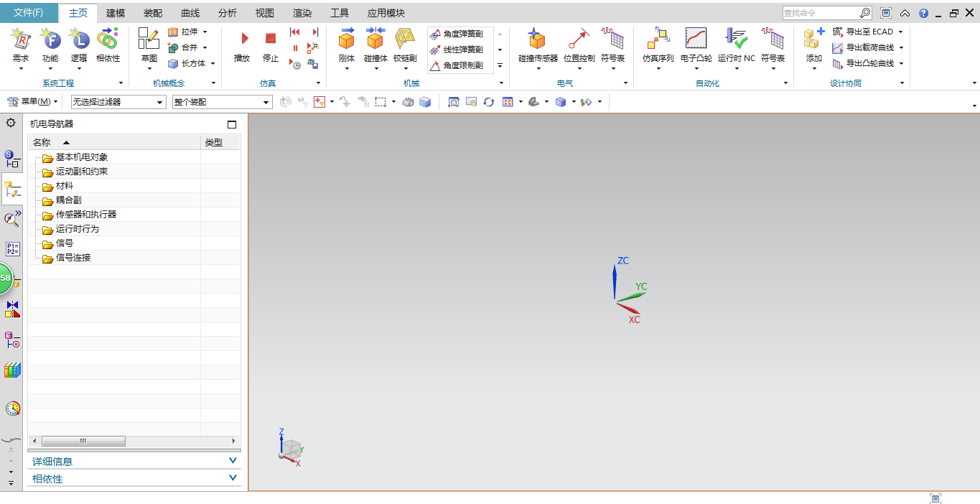
Task: Open the 文件(F) menu
Action: [x=29, y=13]
